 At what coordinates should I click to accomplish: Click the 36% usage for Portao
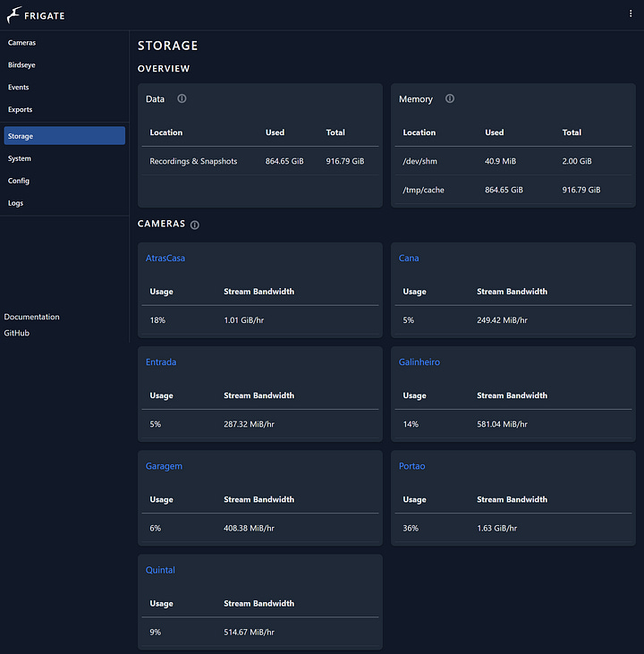[x=411, y=528]
